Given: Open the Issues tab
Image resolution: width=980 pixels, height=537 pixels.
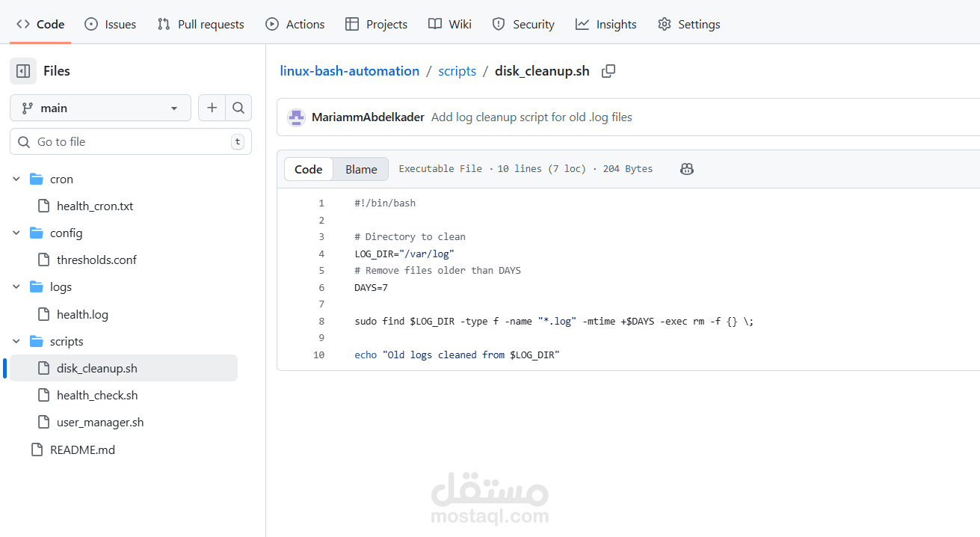Looking at the screenshot, I should pyautogui.click(x=111, y=24).
